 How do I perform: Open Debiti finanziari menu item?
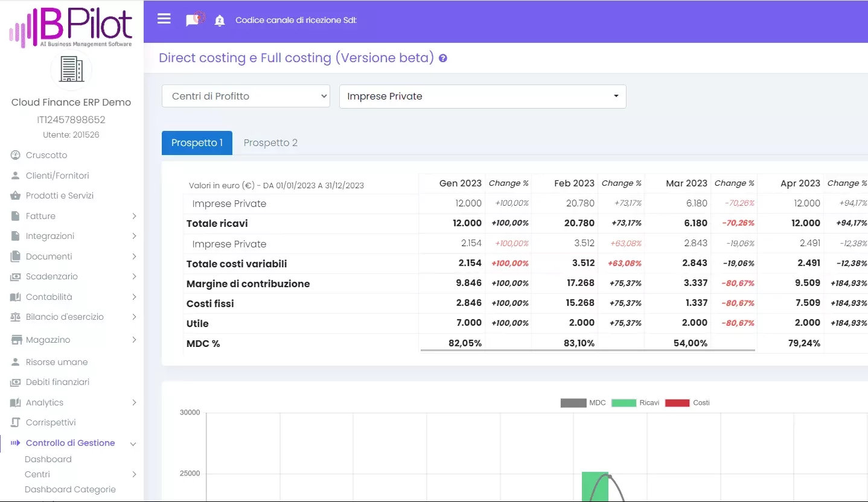[x=57, y=382]
